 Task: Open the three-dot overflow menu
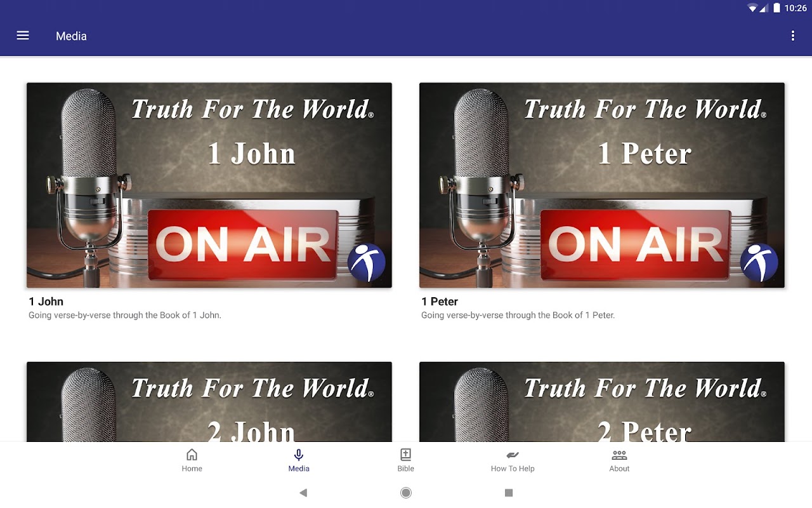tap(792, 36)
